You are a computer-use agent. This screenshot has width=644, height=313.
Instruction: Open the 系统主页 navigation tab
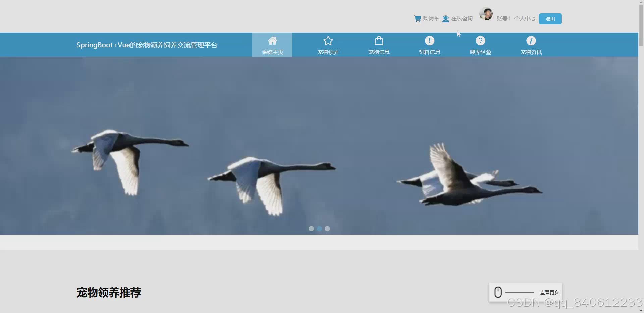272,45
